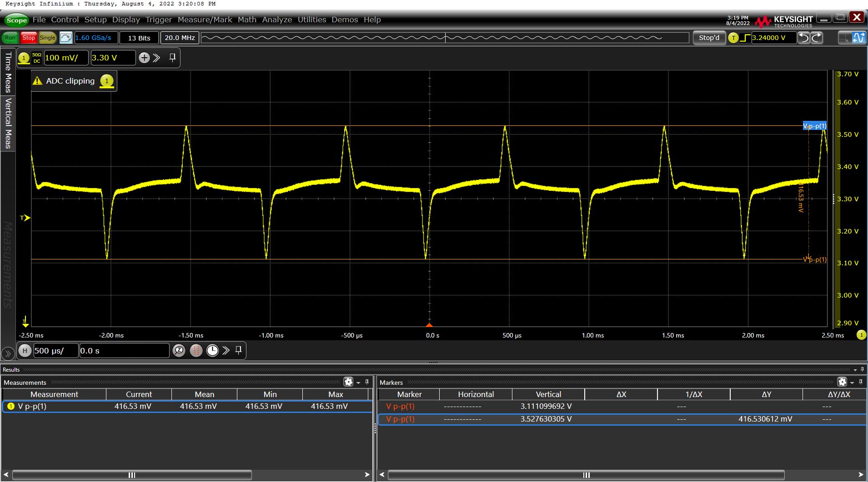
Task: Click the lower V p-p(1) marker label
Action: [x=815, y=260]
